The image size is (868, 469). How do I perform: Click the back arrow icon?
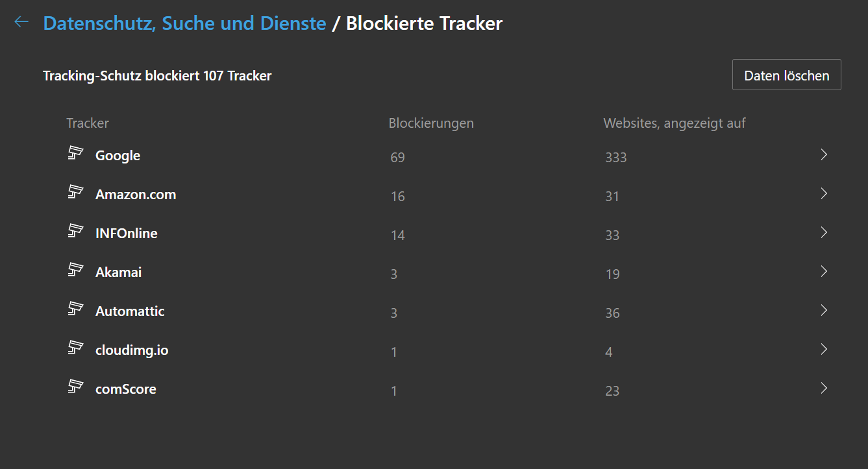(x=21, y=23)
